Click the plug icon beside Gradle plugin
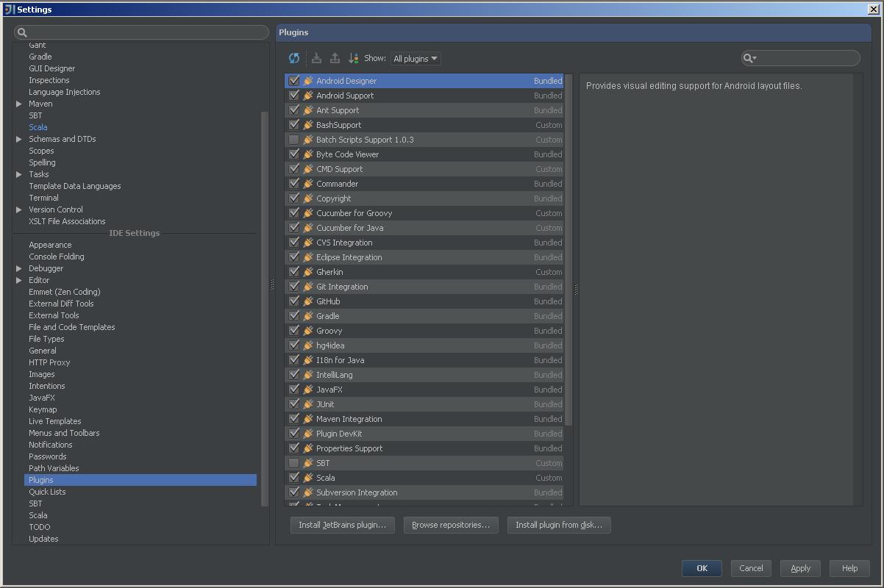Viewport: 884px width, 588px height. coord(308,316)
